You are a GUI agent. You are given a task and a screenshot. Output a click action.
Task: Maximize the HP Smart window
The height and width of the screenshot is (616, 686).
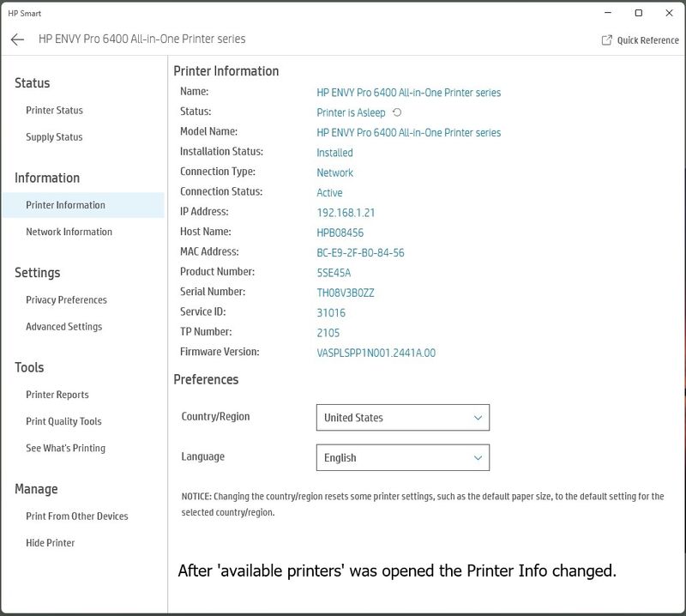tap(638, 13)
